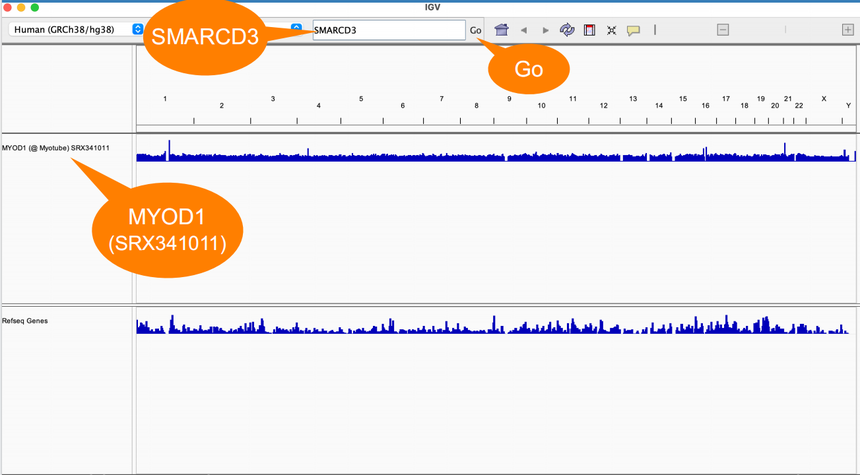Click the define region of interest icon
This screenshot has height=475, width=860.
point(589,30)
